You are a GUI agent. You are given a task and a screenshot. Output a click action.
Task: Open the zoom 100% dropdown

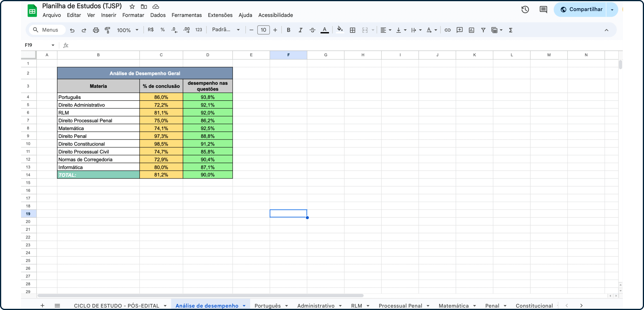point(128,30)
